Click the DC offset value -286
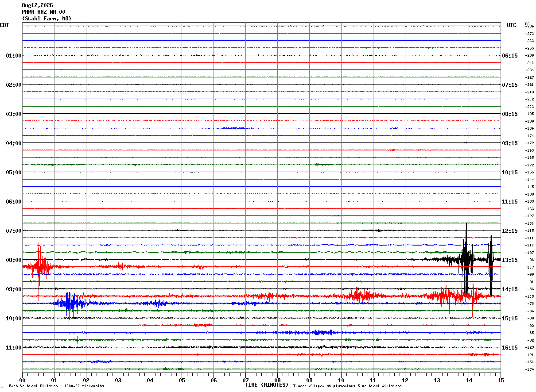 529,27
